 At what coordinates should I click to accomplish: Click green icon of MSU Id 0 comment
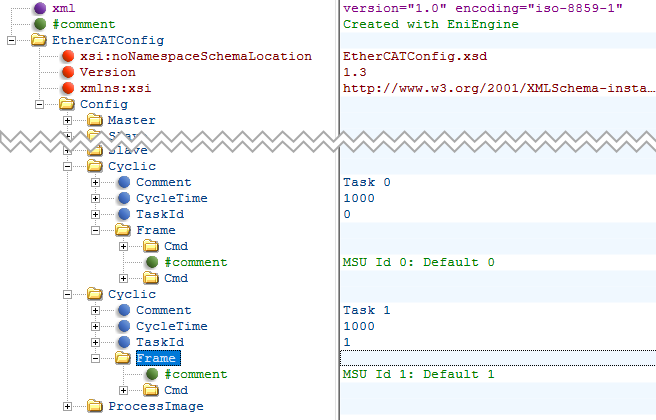[x=152, y=262]
